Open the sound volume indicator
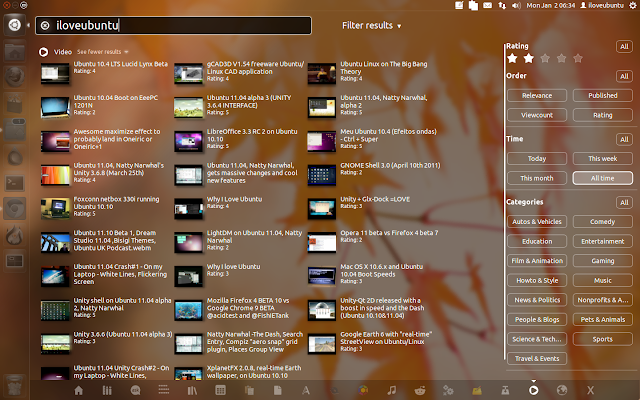Viewport: 640px width, 400px height. (516, 5)
